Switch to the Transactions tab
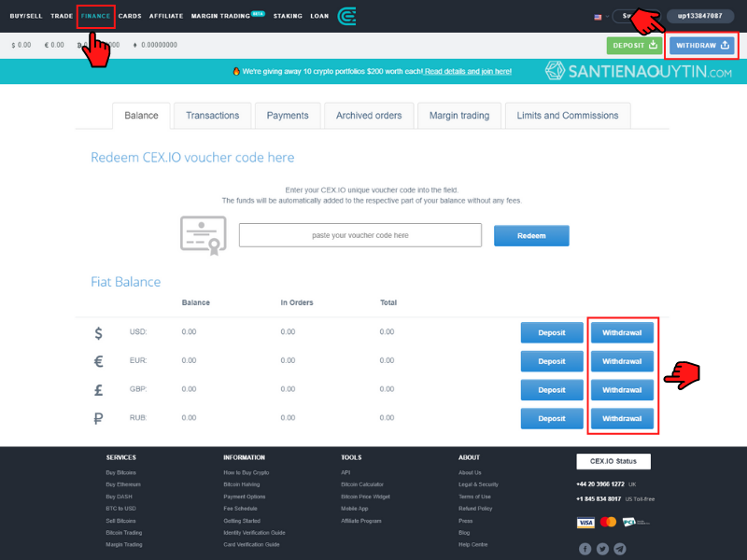This screenshot has height=560, width=747. (x=213, y=116)
